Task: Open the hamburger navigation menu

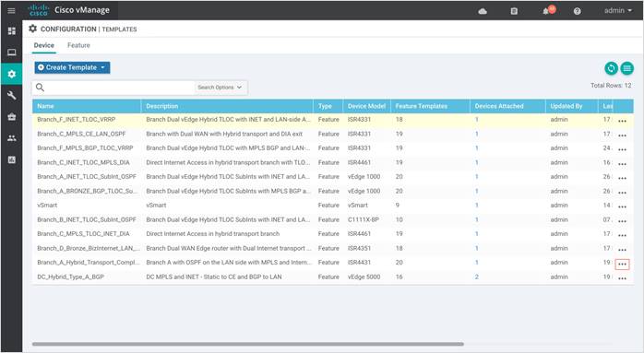Action: click(11, 11)
